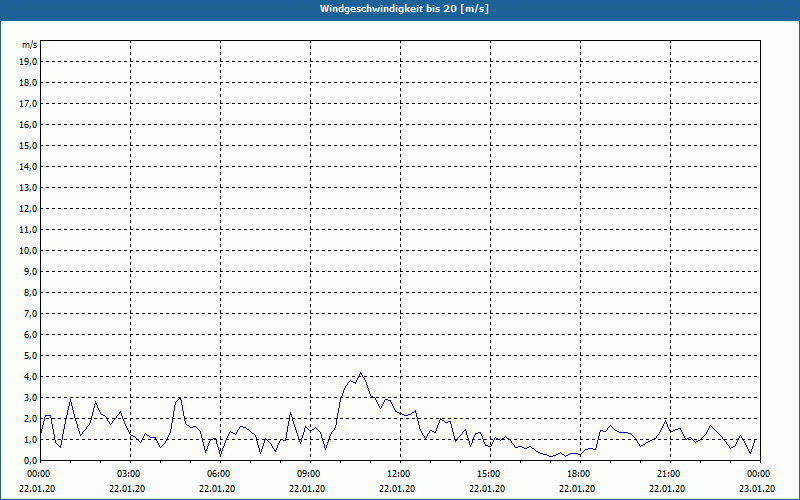Viewport: 800px width, 500px height.
Task: Click the '16,0' y-axis value
Action: click(29, 124)
